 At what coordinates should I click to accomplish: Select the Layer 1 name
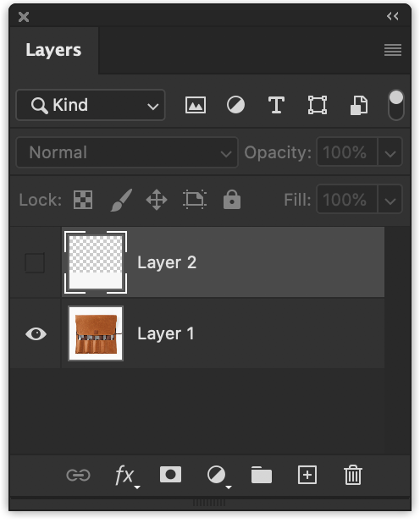click(x=166, y=334)
